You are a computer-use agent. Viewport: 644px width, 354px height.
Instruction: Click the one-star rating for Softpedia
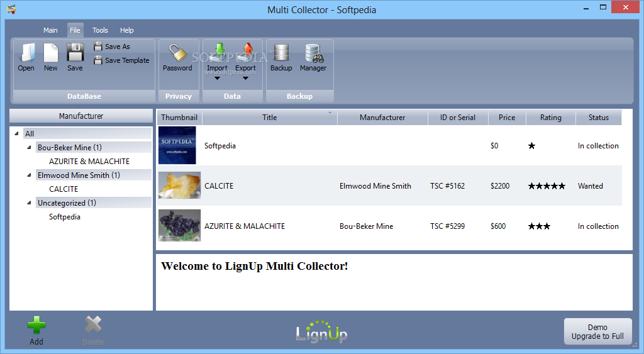532,146
